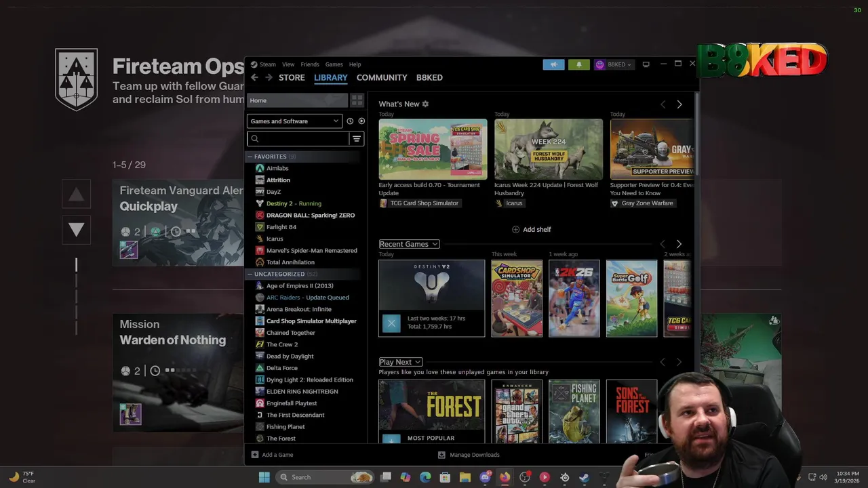Show next Recent Games items
Image resolution: width=868 pixels, height=488 pixels.
point(679,244)
